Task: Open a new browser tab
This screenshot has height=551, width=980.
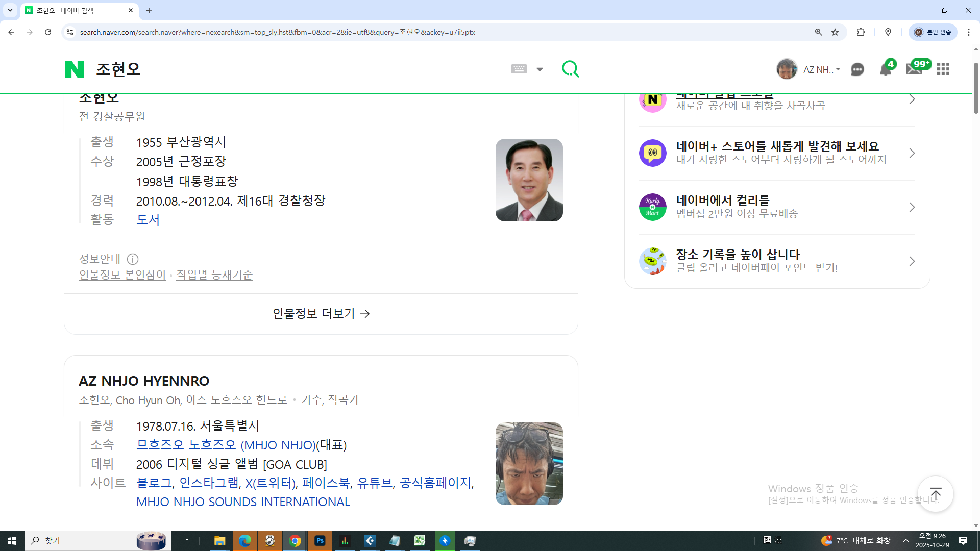Action: click(x=149, y=10)
